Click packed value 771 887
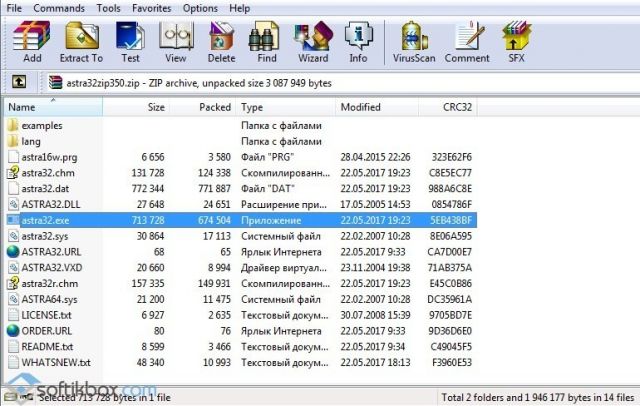This screenshot has height=406, width=640. coord(214,189)
